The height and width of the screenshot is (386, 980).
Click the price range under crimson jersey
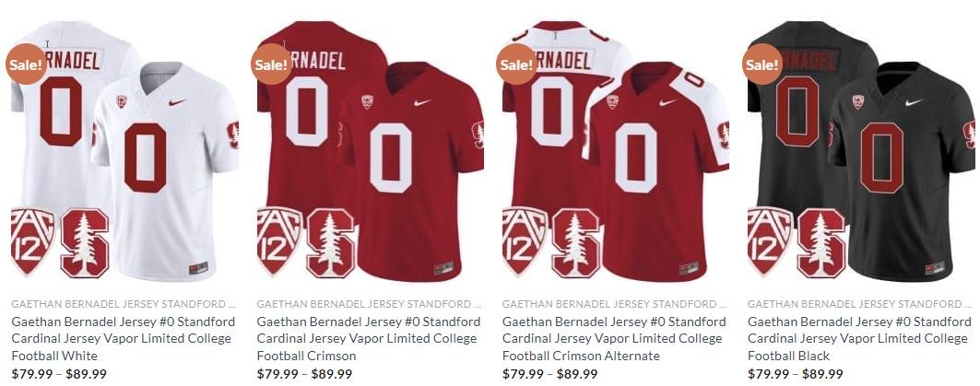tap(304, 374)
